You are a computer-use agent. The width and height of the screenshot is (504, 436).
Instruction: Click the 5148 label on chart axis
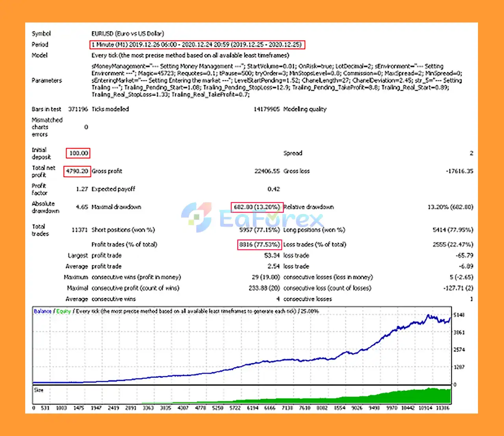pos(459,315)
